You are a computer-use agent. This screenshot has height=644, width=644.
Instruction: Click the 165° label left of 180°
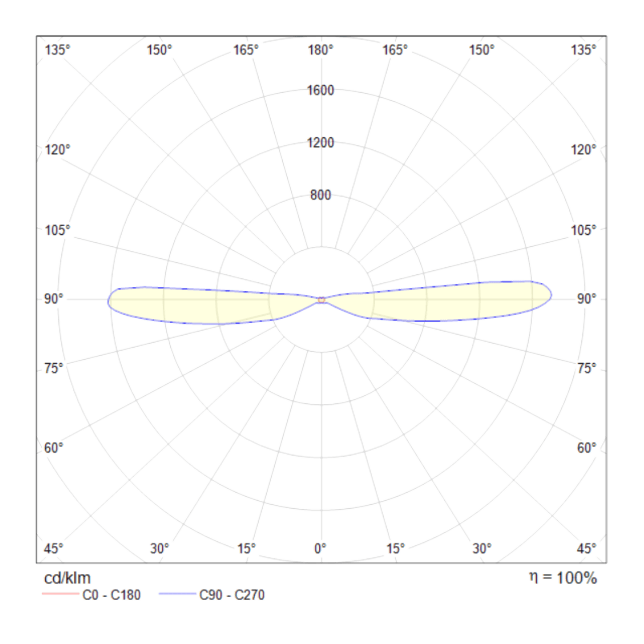[x=246, y=50]
